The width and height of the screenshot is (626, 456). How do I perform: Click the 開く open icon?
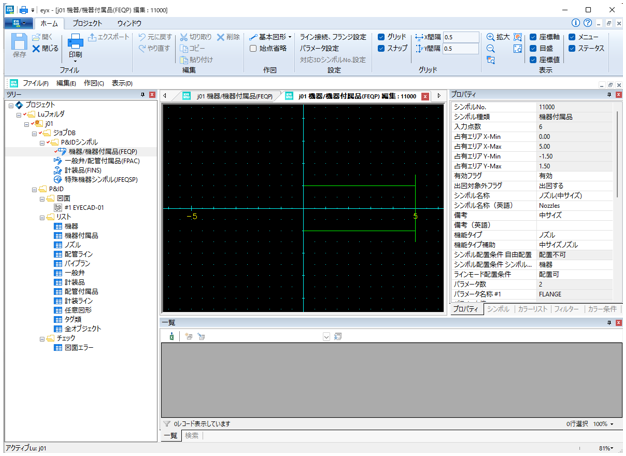[x=36, y=37]
